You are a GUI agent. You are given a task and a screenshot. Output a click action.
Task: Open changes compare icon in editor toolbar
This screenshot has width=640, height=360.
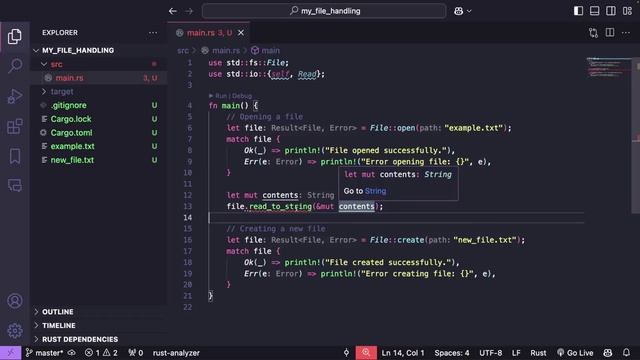[x=593, y=33]
